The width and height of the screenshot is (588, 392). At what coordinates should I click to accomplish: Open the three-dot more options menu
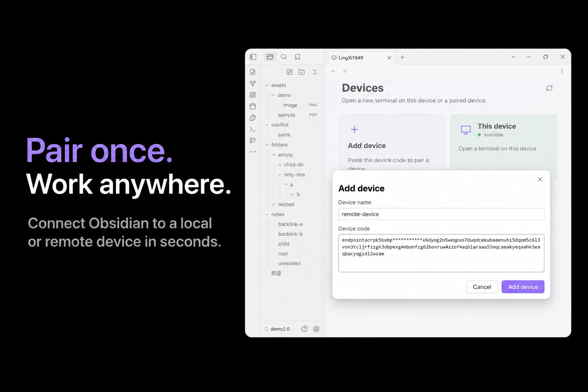[x=562, y=71]
